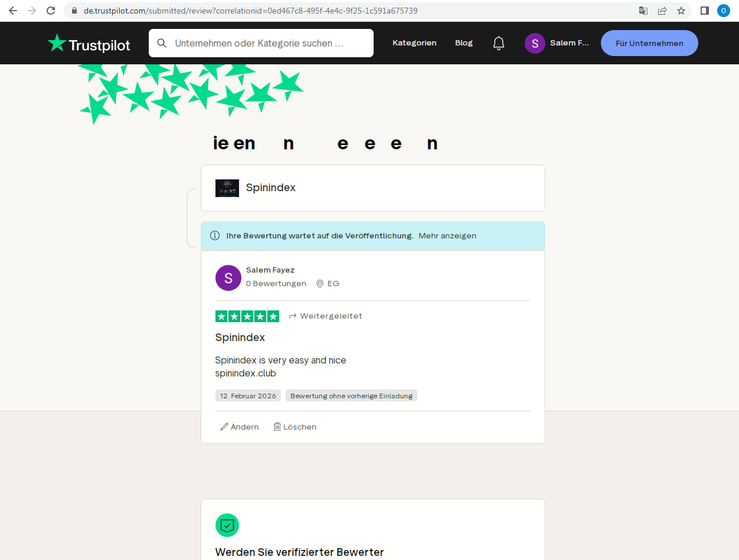Go back with the browser back arrow

(x=13, y=11)
